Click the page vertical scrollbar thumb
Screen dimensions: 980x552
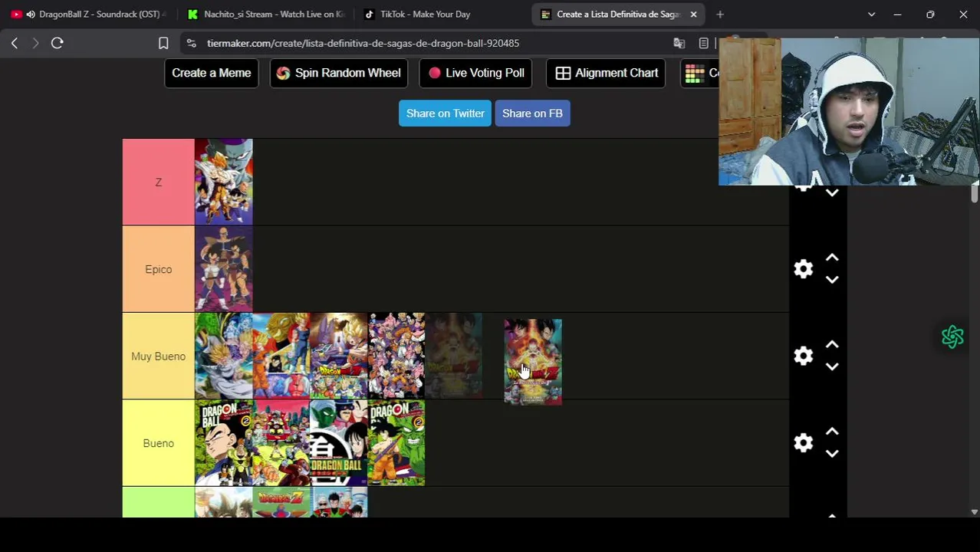pos(975,193)
